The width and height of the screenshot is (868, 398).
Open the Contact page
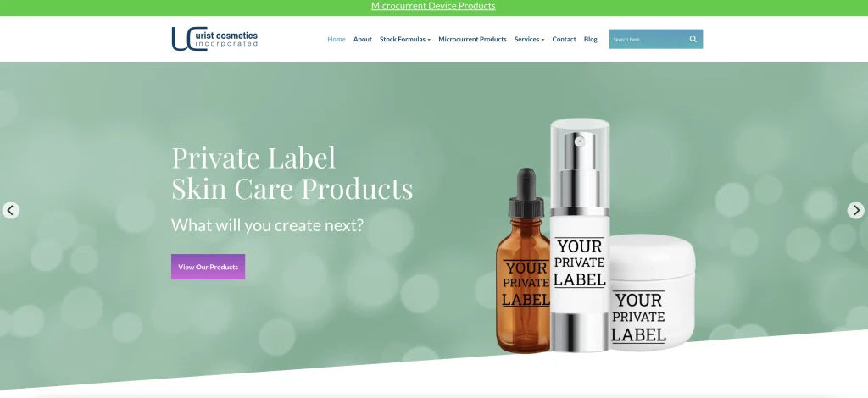point(564,39)
